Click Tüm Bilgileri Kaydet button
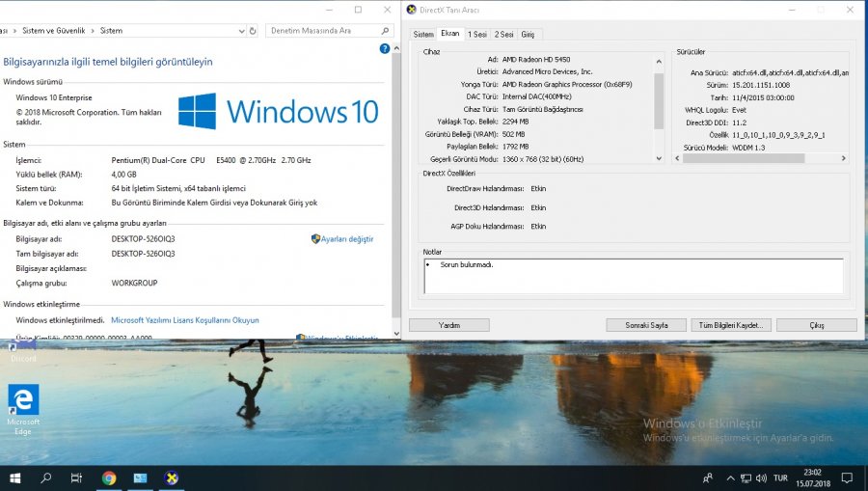This screenshot has width=868, height=491. pyautogui.click(x=731, y=325)
